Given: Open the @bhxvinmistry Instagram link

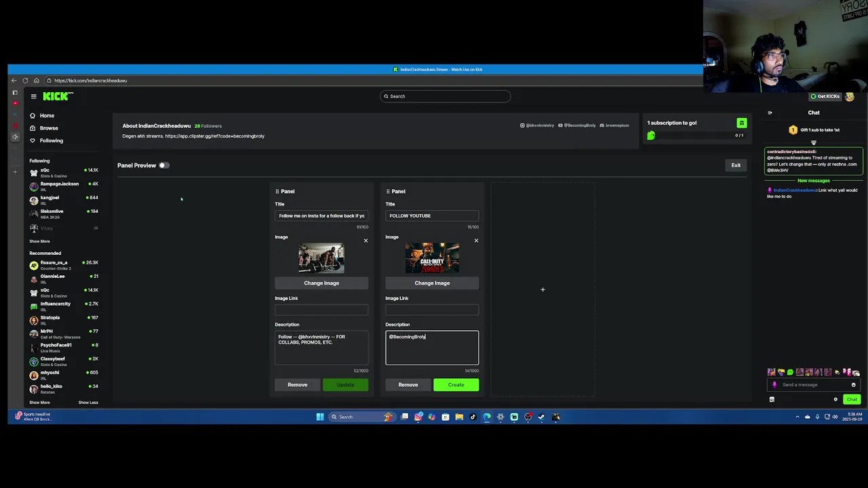Looking at the screenshot, I should coord(537,125).
